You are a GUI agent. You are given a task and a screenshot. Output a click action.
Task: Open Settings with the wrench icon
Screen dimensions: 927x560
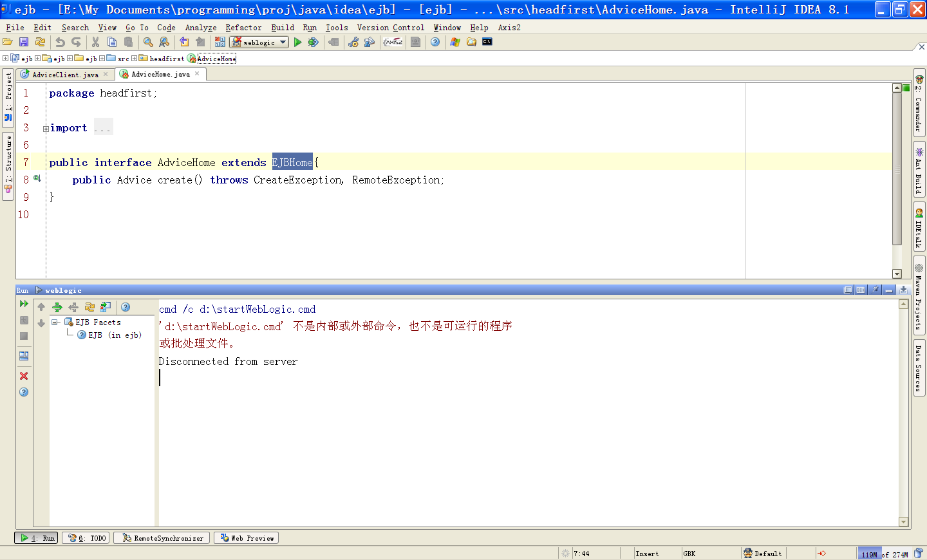pos(353,42)
